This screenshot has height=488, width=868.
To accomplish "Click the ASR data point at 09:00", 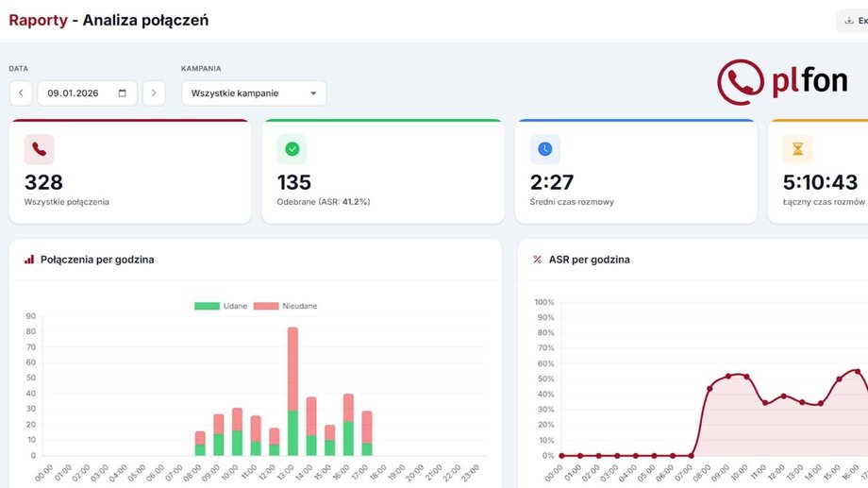I will (x=728, y=376).
